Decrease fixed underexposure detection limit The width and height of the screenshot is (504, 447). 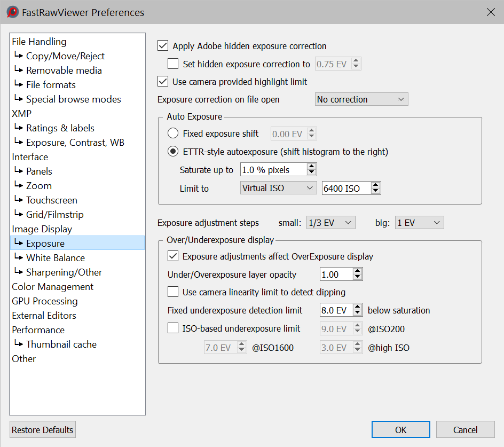pos(358,313)
